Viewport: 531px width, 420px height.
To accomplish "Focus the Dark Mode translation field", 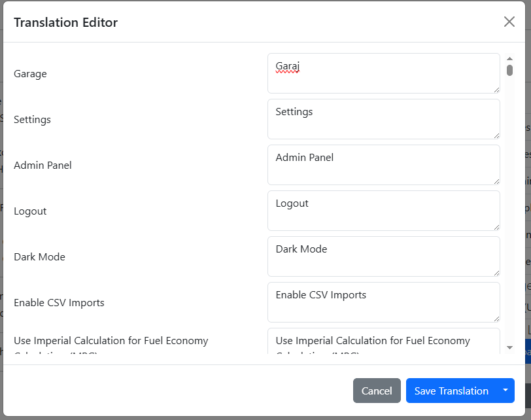I will pyautogui.click(x=383, y=256).
